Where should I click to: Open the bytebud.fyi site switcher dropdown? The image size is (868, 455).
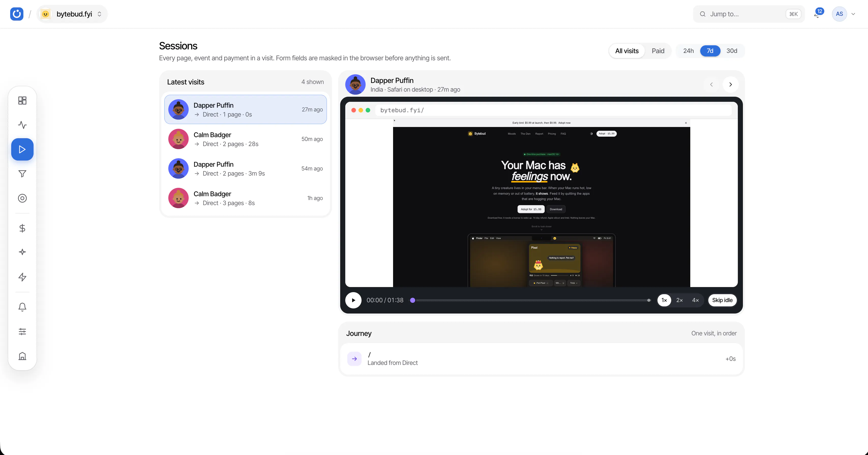tap(72, 14)
